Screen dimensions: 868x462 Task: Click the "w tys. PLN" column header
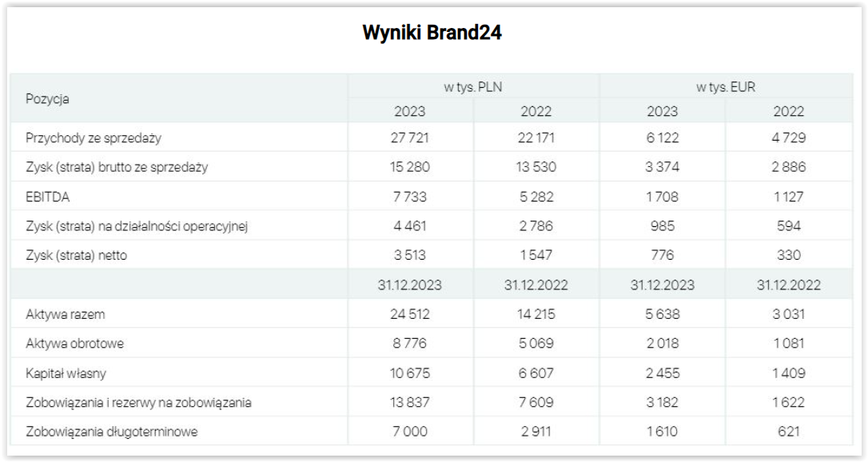(x=472, y=87)
